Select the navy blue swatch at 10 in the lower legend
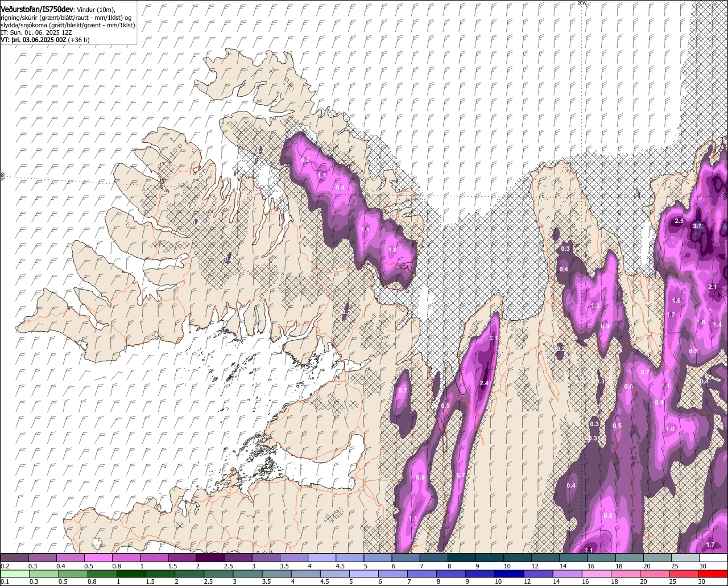This screenshot has height=586, width=728. pyautogui.click(x=509, y=573)
